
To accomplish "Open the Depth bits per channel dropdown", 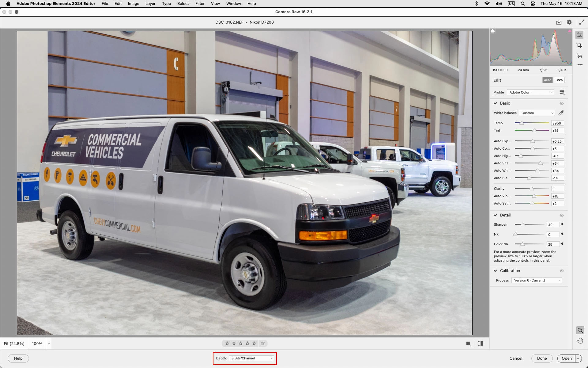I will click(x=252, y=358).
